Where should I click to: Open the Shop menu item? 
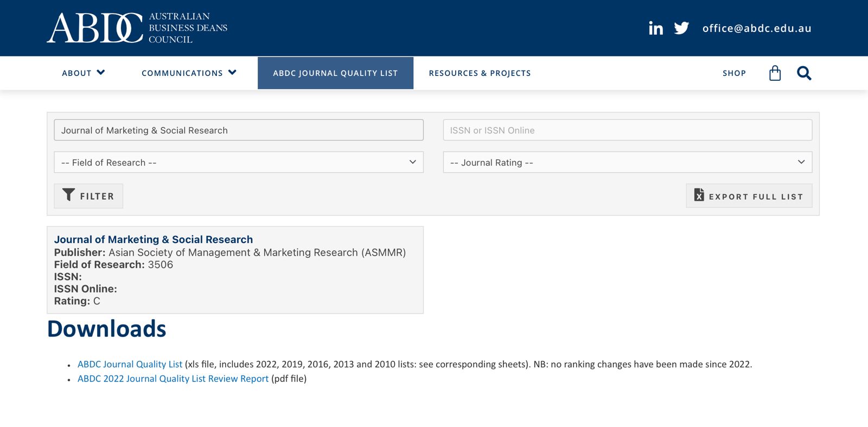click(x=734, y=73)
